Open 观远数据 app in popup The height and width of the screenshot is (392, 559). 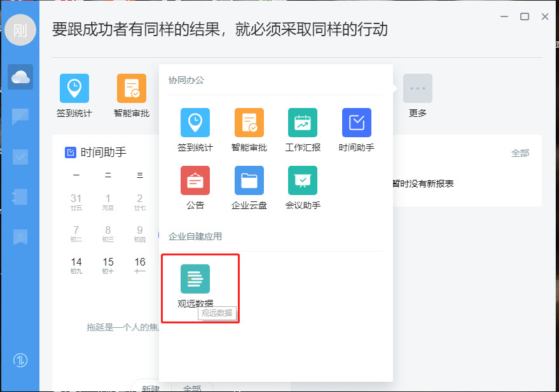pos(195,280)
